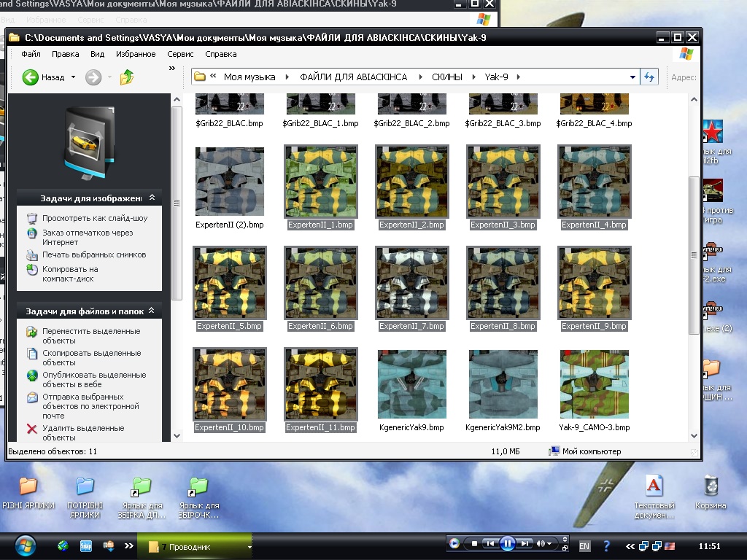Open the Избранное menu
The image size is (747, 560).
click(136, 54)
